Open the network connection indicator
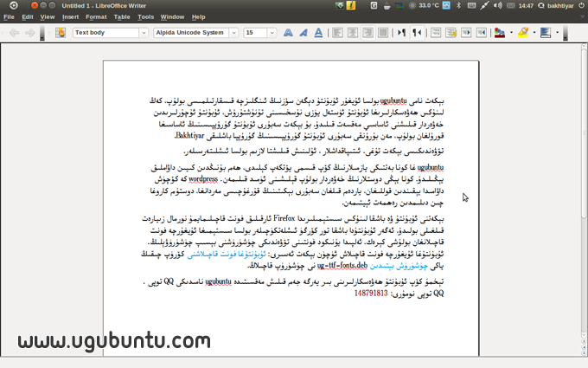588x368 pixels. pyautogui.click(x=484, y=6)
